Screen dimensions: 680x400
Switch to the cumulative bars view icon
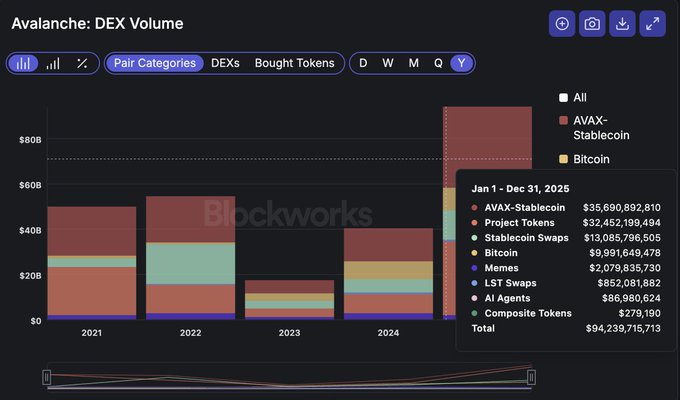pyautogui.click(x=53, y=63)
